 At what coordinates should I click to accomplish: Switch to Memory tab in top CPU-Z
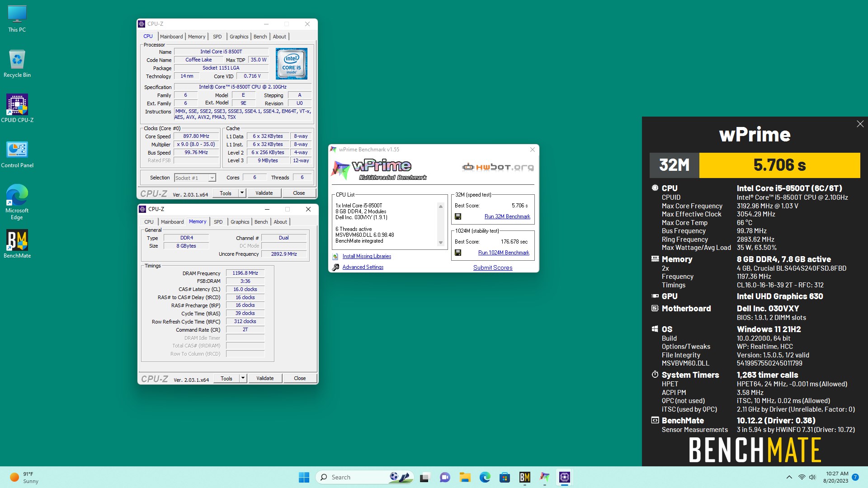tap(197, 37)
